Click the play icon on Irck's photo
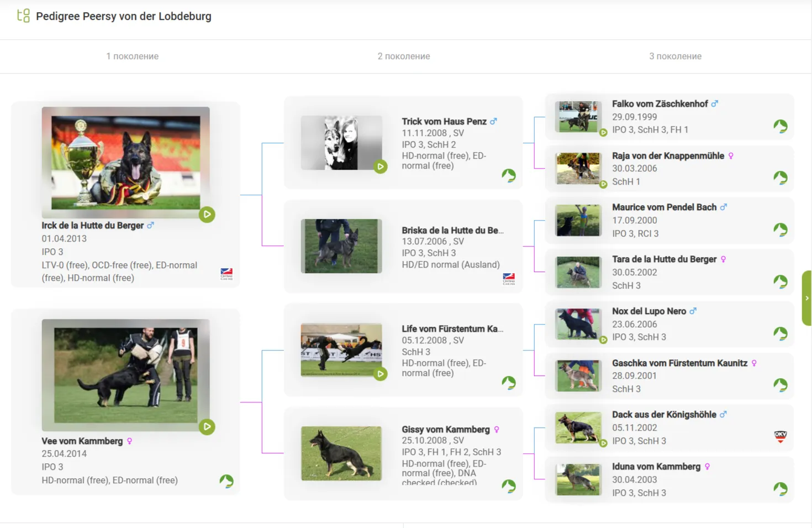Image resolution: width=812 pixels, height=528 pixels. 207,215
